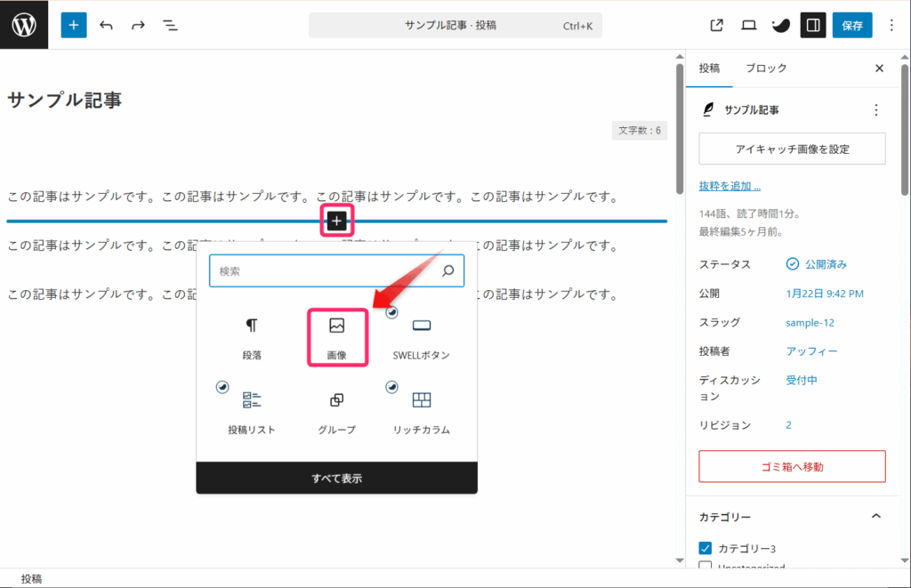Insert the リッチカラム block
Viewport: 911px width, 588px height.
[x=422, y=411]
